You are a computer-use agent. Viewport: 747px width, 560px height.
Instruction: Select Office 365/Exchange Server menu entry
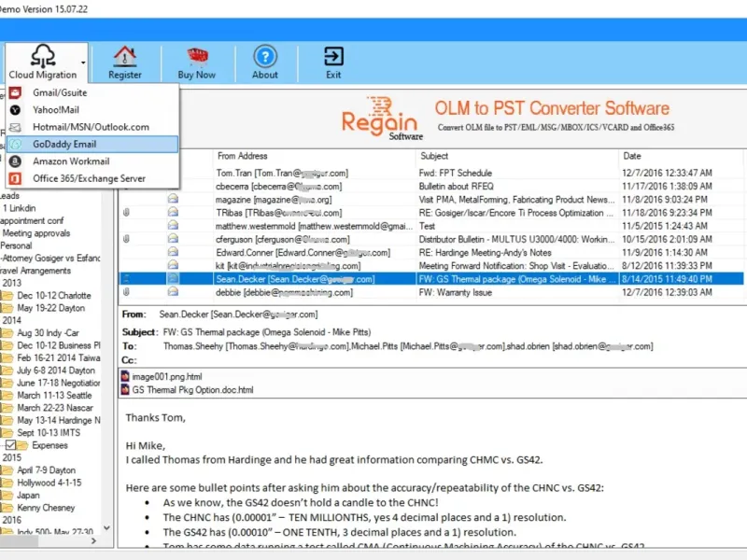[x=92, y=178]
